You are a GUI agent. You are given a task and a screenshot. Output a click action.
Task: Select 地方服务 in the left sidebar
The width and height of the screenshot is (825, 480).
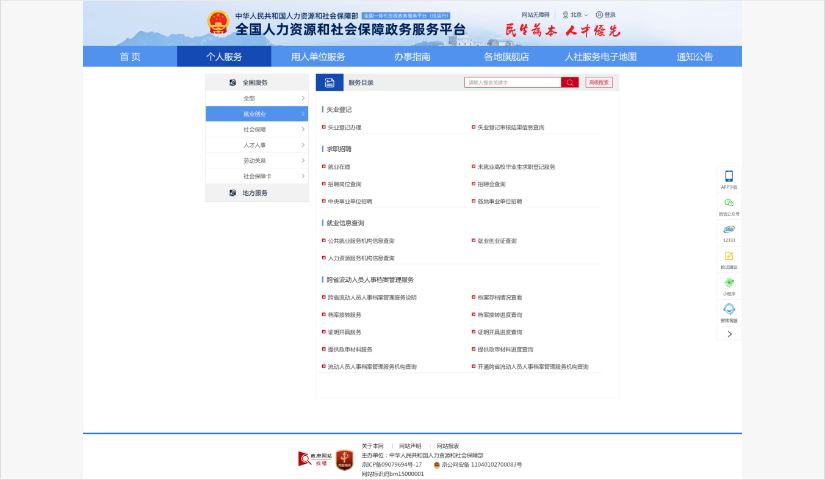tap(256, 192)
